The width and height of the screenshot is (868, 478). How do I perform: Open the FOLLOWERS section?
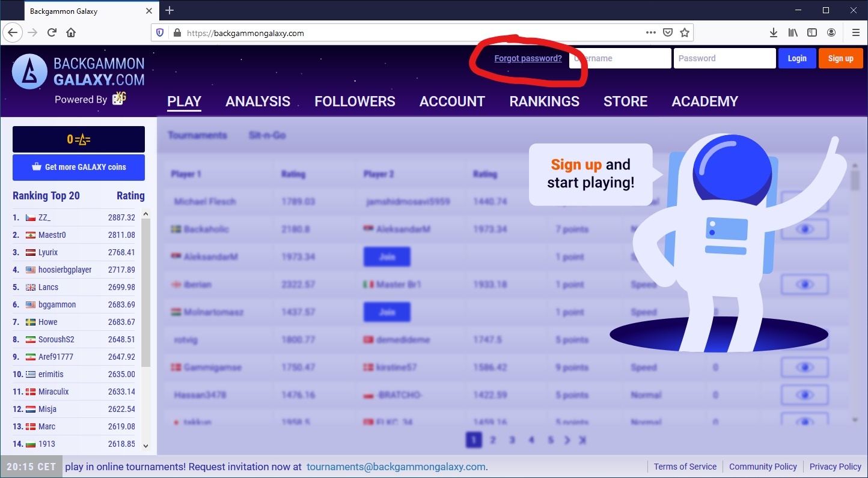point(355,101)
